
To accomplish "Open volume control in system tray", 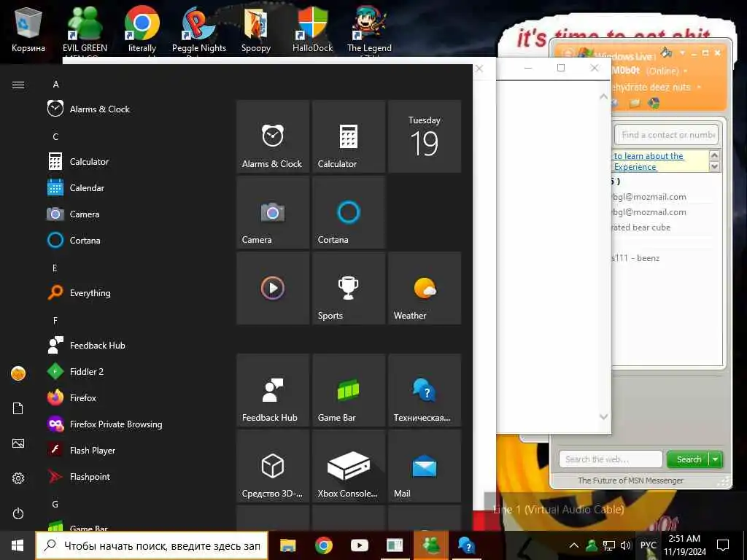I will tap(625, 545).
